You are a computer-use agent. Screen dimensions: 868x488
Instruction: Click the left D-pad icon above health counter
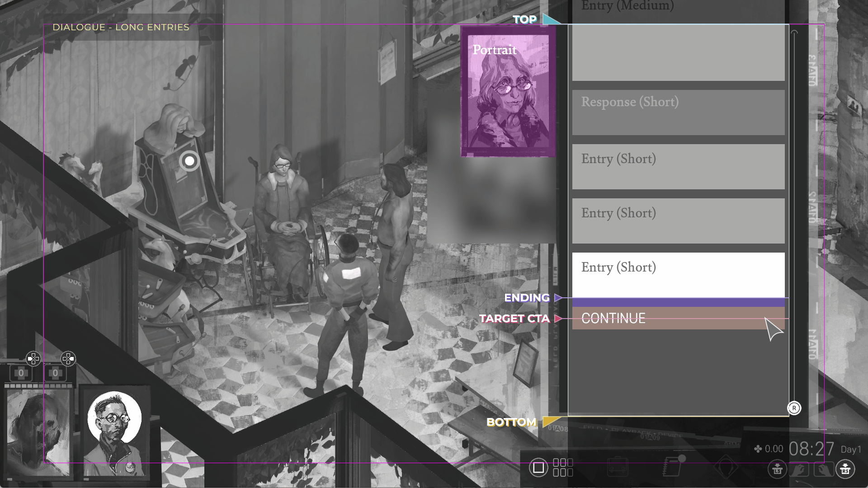(33, 359)
